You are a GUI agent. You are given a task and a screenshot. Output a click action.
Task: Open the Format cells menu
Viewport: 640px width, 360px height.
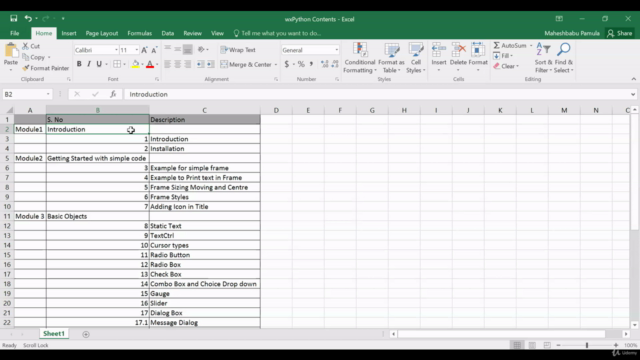point(478,58)
